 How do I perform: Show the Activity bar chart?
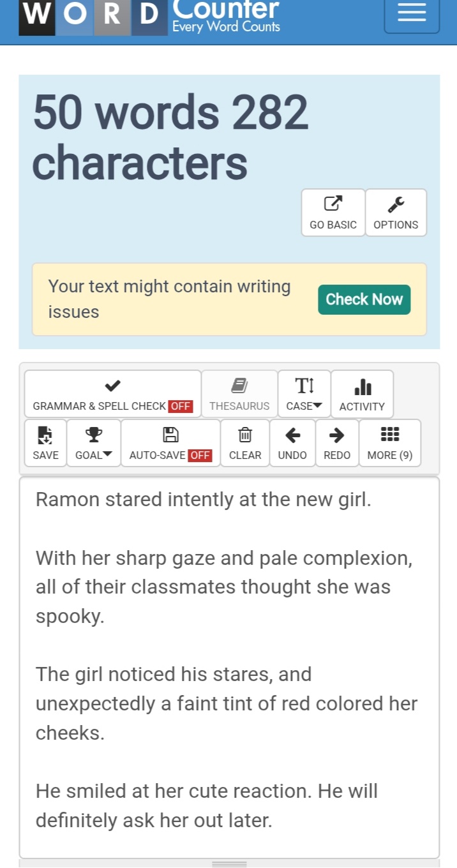point(362,387)
